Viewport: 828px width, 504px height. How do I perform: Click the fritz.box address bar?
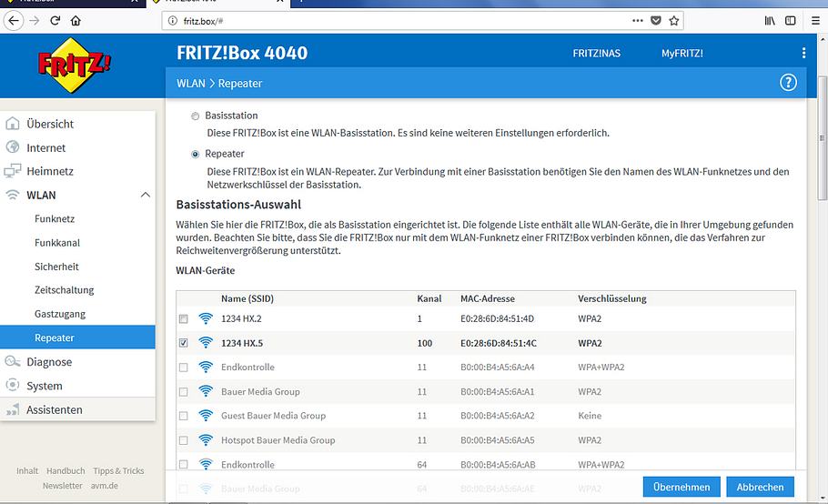400,20
